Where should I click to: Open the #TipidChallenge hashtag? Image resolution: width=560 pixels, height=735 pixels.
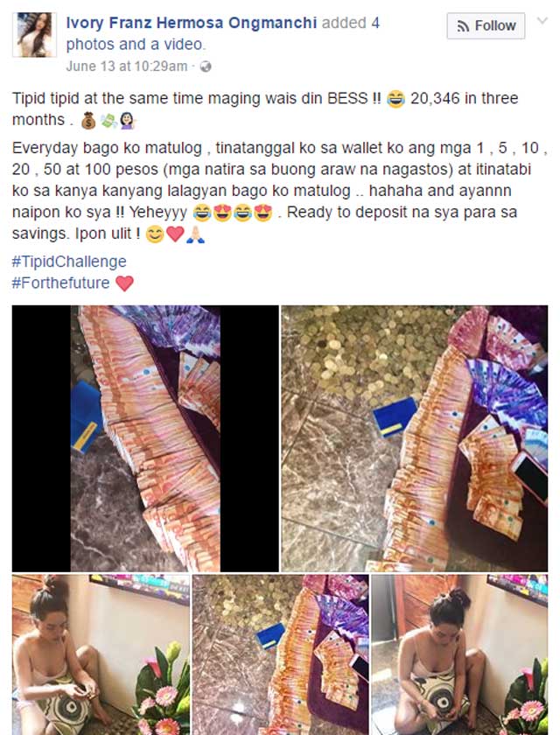(x=69, y=262)
